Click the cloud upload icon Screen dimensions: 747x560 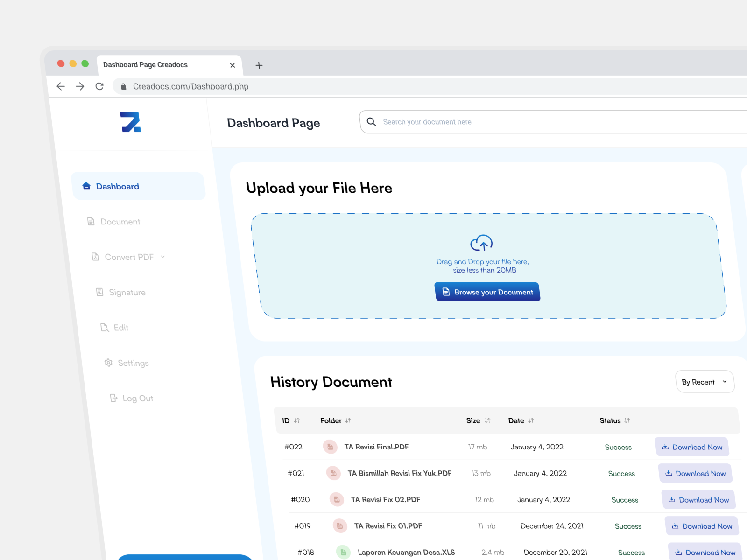(482, 243)
